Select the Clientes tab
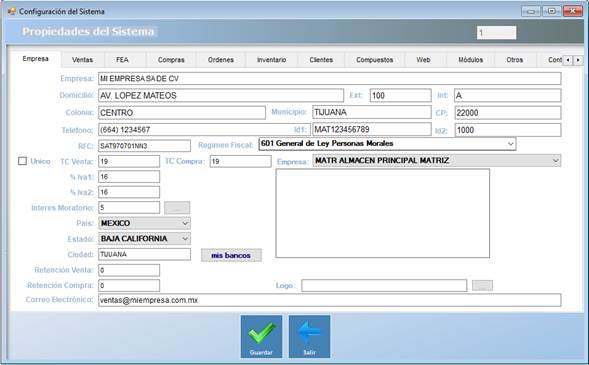 coord(321,60)
